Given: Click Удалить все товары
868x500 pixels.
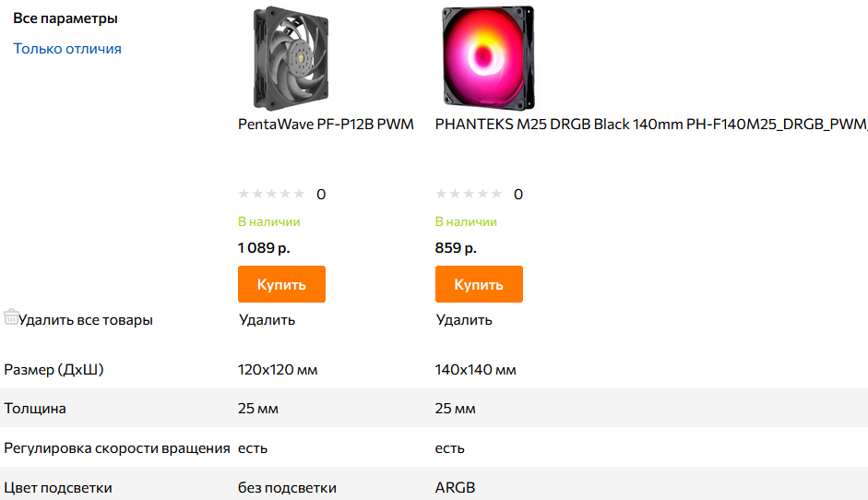Looking at the screenshot, I should [86, 320].
